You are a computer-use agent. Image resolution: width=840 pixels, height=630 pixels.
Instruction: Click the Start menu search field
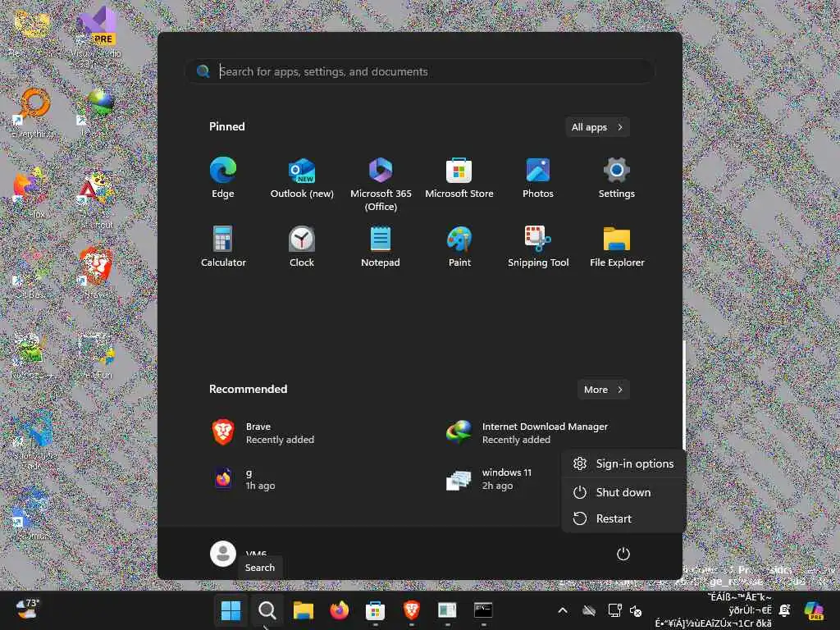[421, 71]
